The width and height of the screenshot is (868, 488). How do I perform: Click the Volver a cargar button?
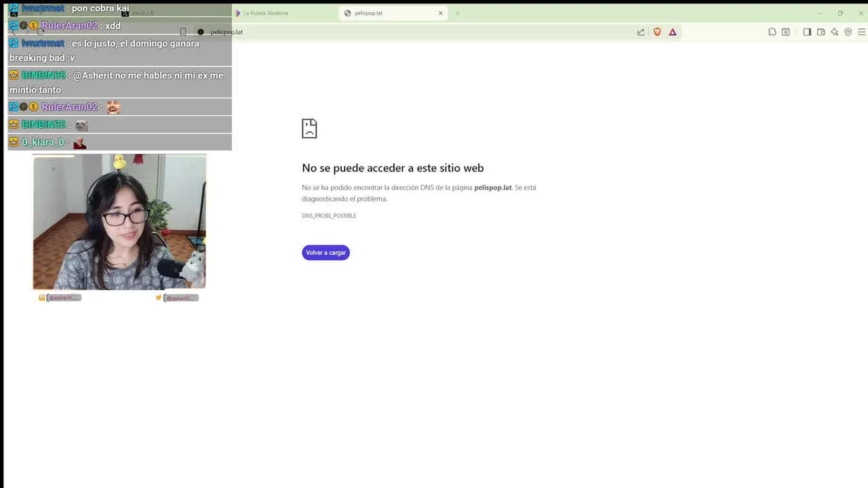325,252
